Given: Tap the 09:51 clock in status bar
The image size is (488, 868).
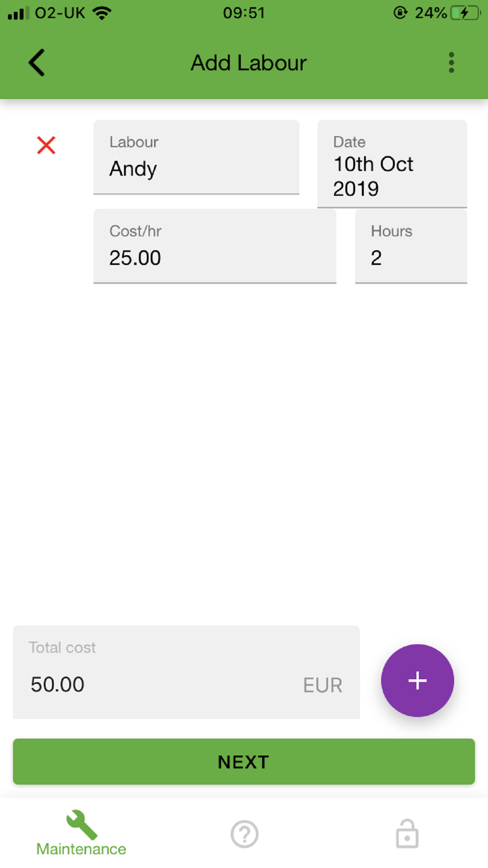Looking at the screenshot, I should pos(244,13).
